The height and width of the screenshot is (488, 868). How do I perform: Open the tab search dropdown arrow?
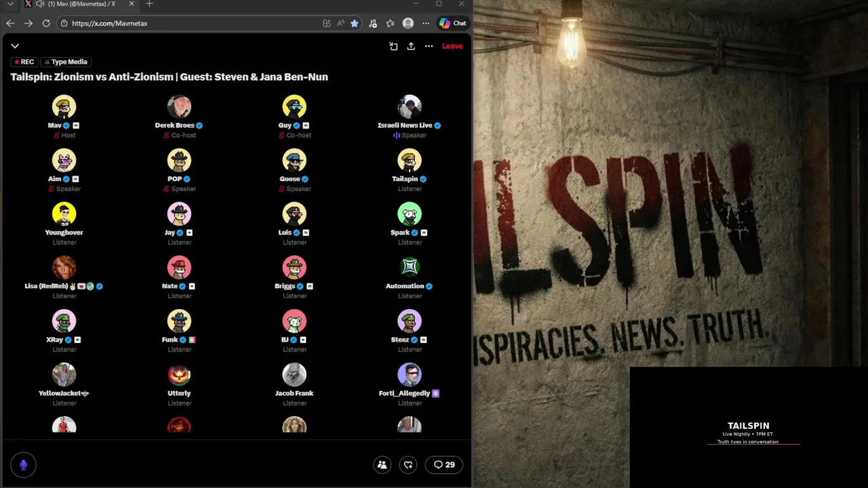tap(10, 4)
